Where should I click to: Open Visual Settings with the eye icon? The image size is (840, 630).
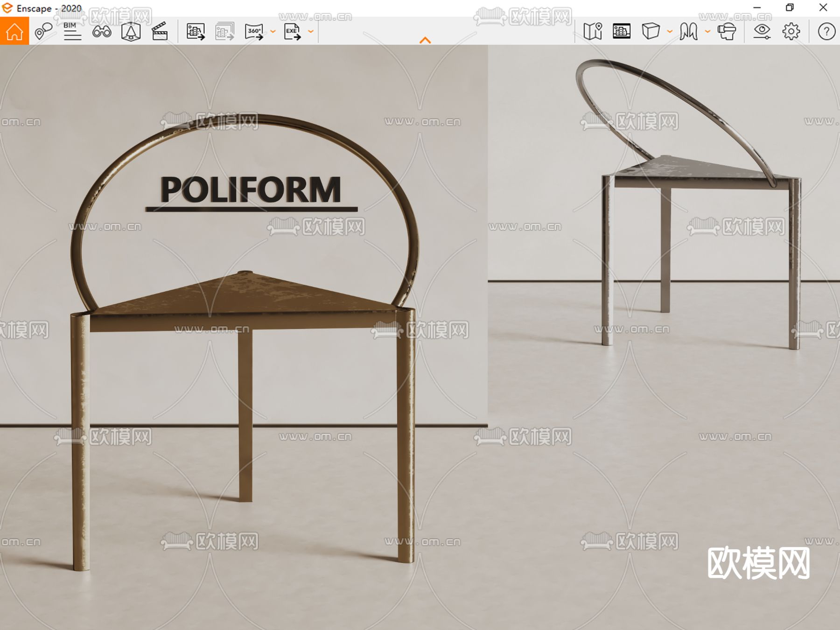click(762, 31)
